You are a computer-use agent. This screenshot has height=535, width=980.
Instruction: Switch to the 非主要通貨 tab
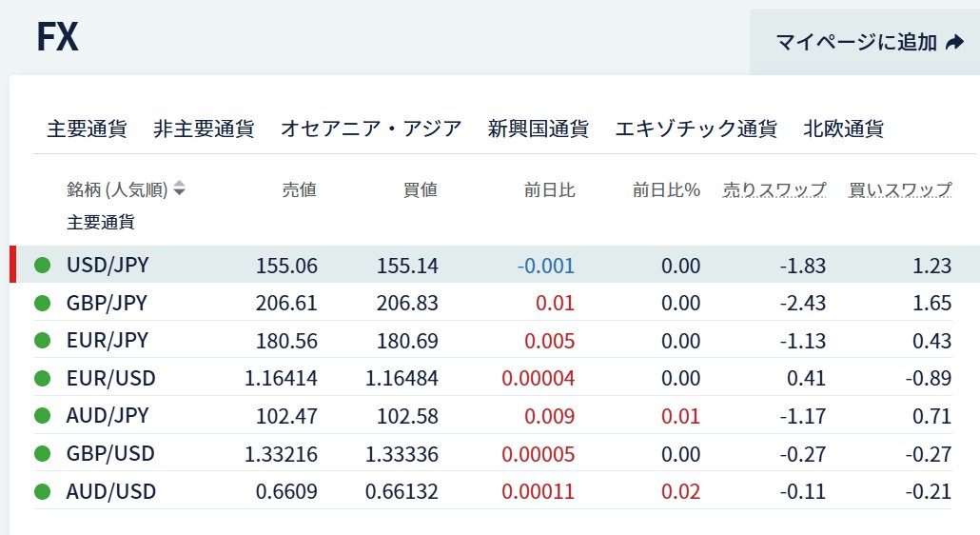204,129
